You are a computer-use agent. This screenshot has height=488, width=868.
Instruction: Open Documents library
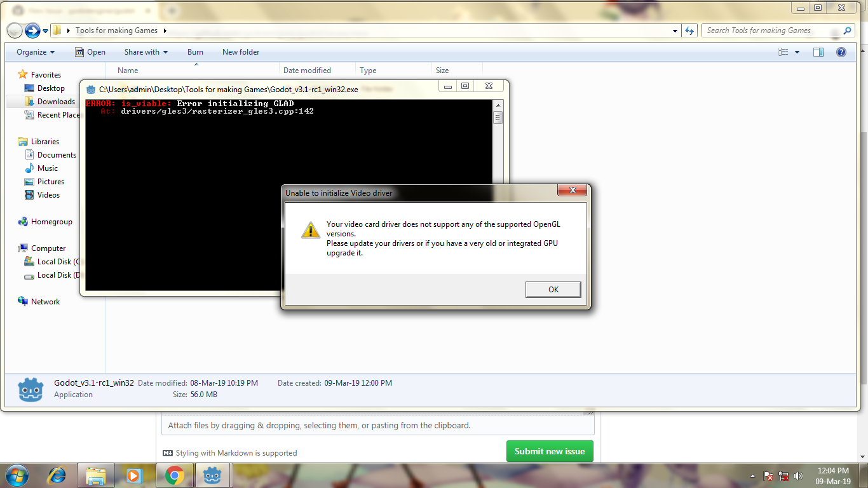pyautogui.click(x=51, y=155)
